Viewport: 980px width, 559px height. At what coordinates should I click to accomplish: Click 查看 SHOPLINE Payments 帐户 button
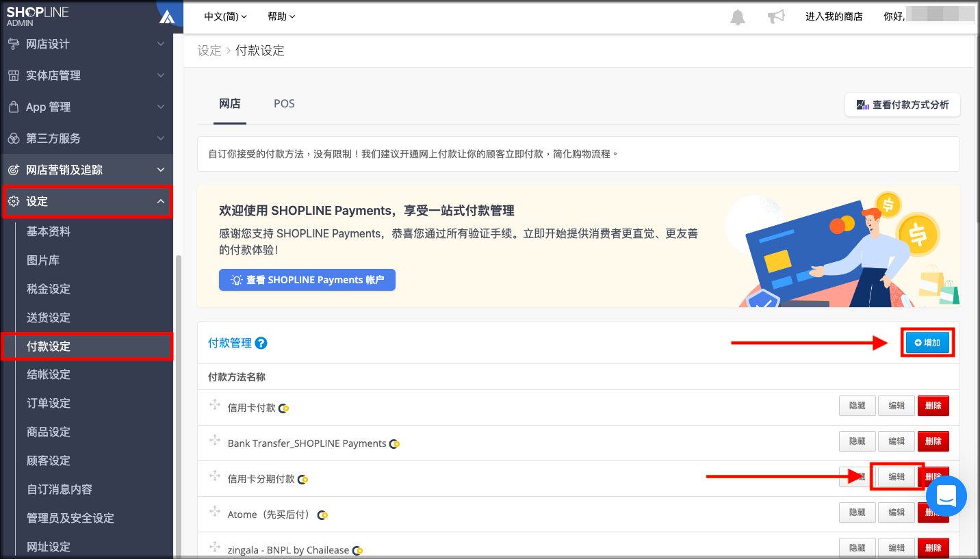(307, 280)
